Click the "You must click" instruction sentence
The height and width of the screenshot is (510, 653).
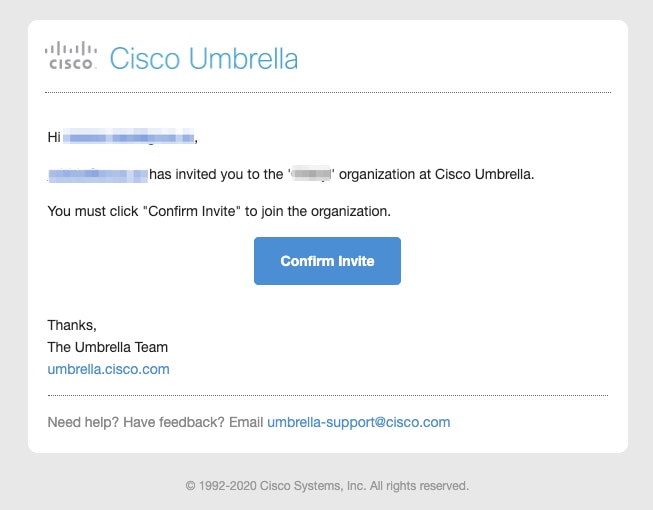pyautogui.click(x=218, y=212)
